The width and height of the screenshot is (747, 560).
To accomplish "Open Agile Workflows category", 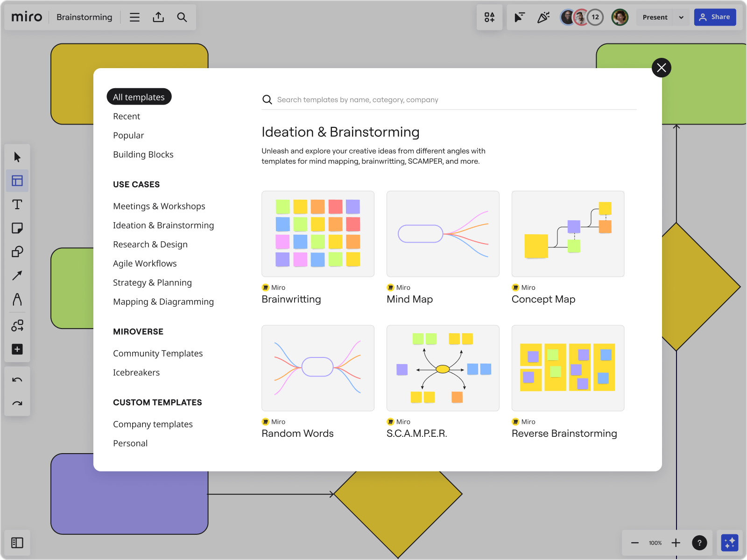I will pyautogui.click(x=145, y=264).
